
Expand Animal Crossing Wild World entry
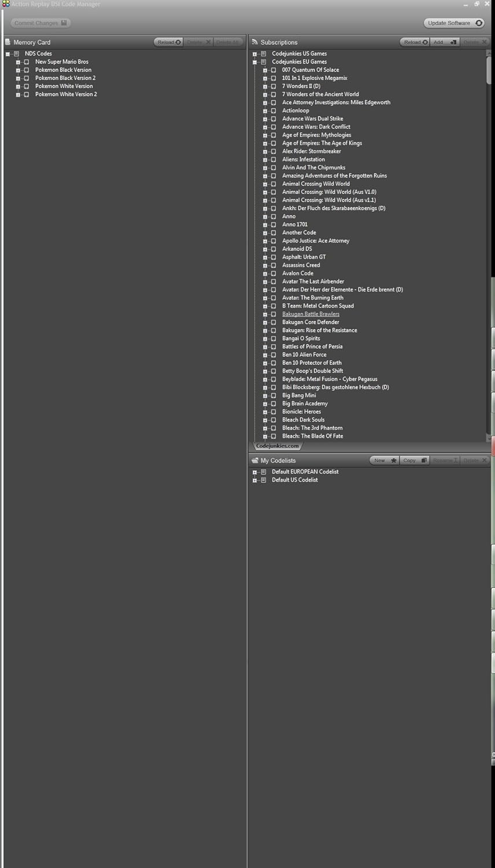(x=265, y=184)
